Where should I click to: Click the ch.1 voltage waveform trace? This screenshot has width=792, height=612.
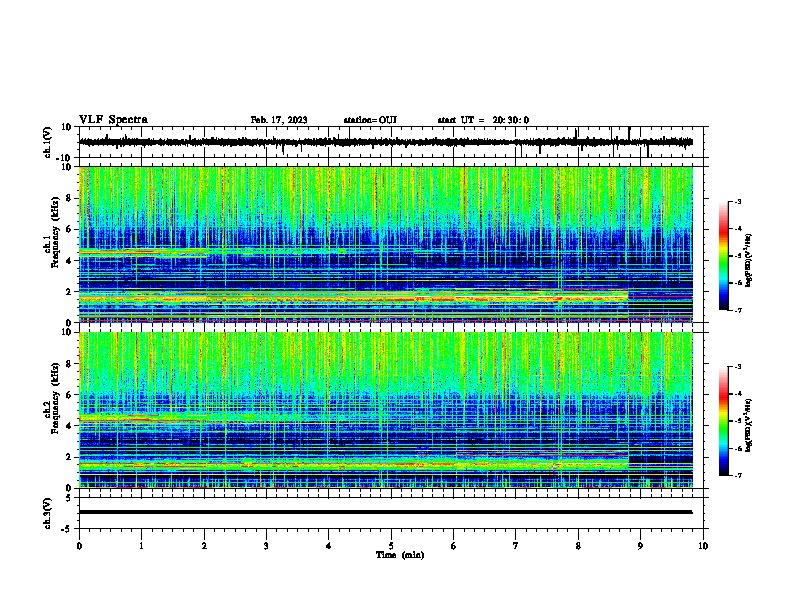386,142
